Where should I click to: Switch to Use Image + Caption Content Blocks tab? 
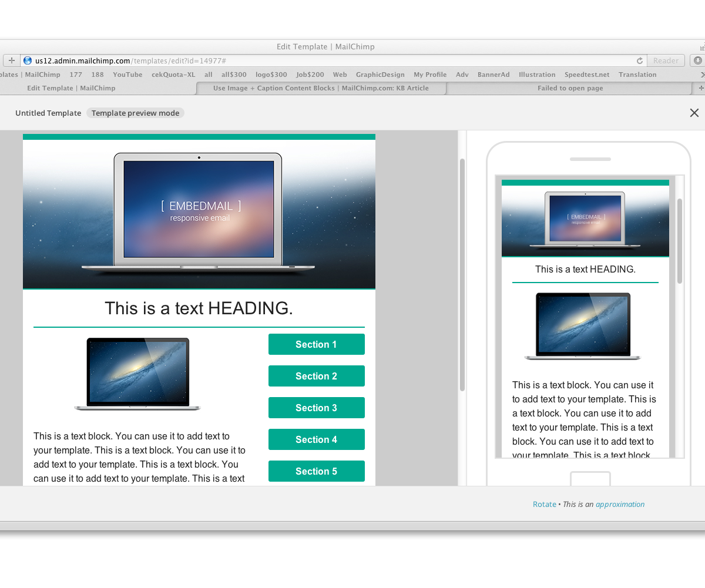pyautogui.click(x=321, y=88)
